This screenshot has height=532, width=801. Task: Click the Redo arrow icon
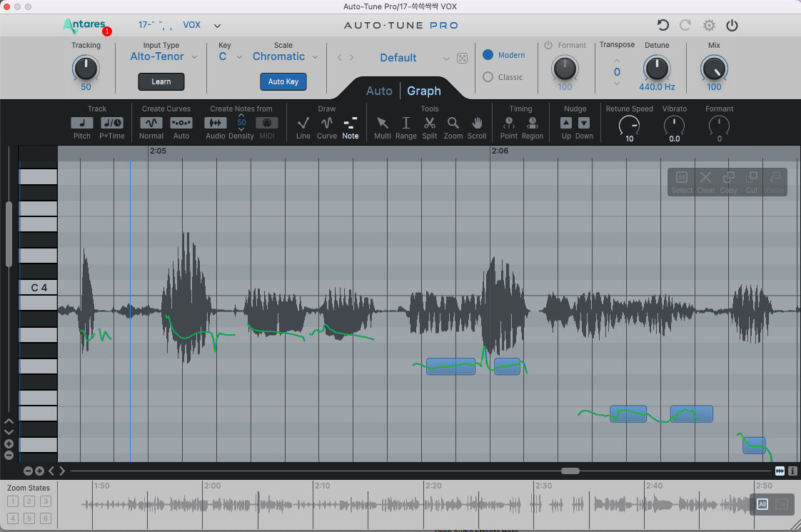point(685,25)
